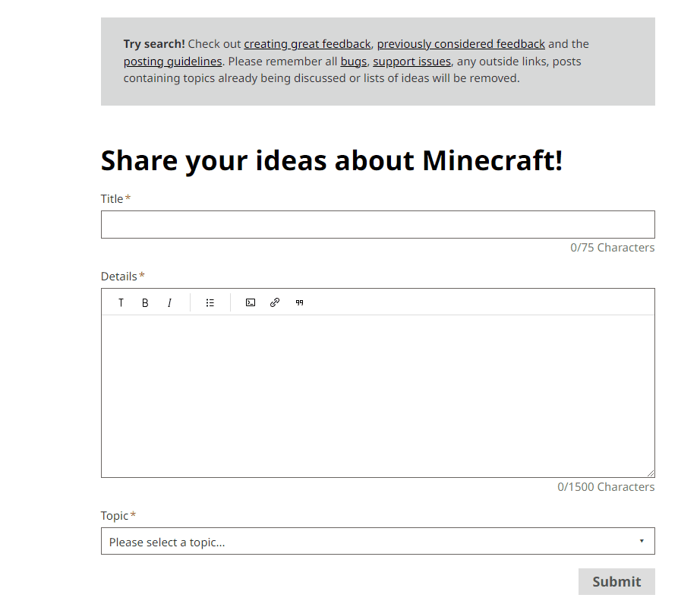Open 'previously considered feedback' link

tap(461, 44)
